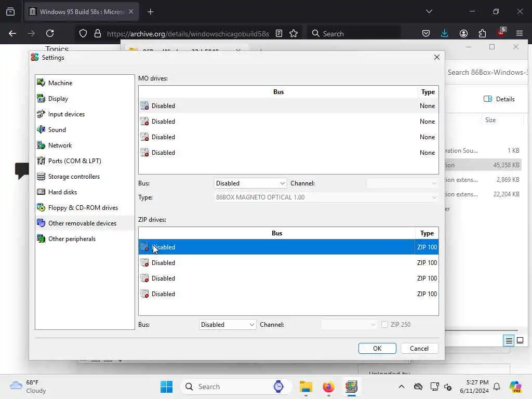Click Firefox back arrow button
This screenshot has height=399, width=532.
coord(12,33)
